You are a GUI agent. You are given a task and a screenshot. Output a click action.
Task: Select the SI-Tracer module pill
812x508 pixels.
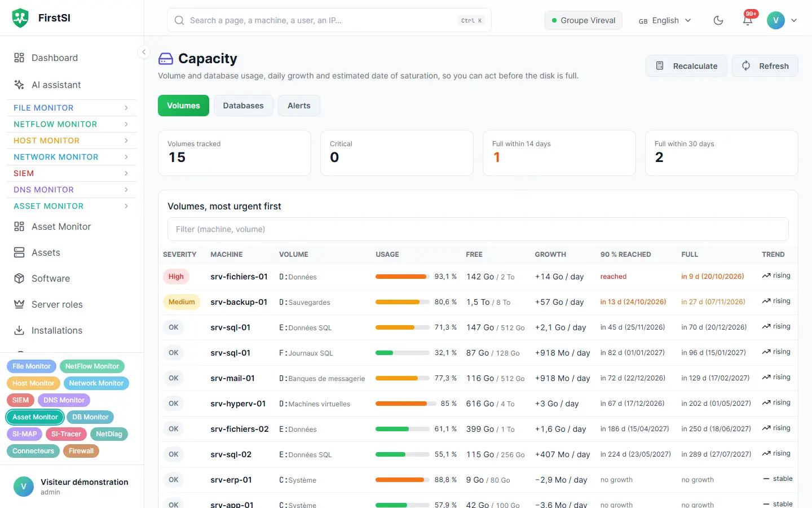[66, 434]
